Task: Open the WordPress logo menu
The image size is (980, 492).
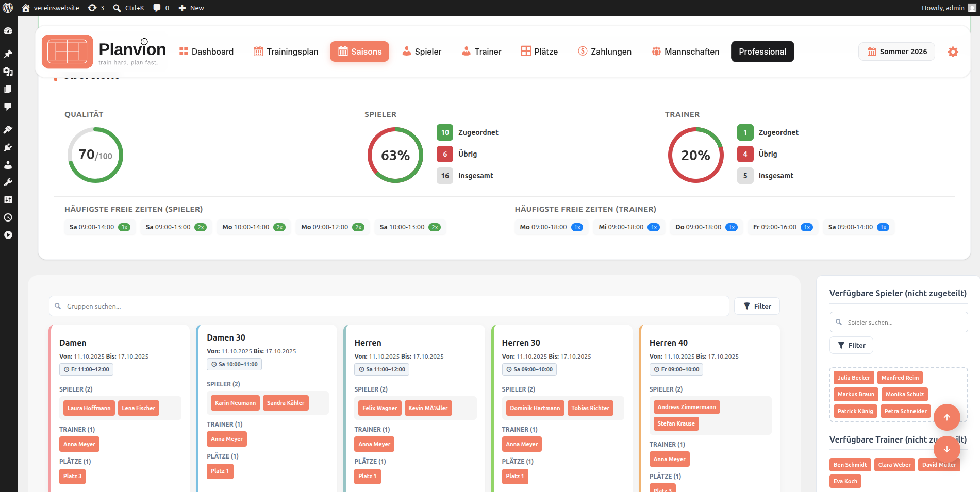Action: pos(8,8)
